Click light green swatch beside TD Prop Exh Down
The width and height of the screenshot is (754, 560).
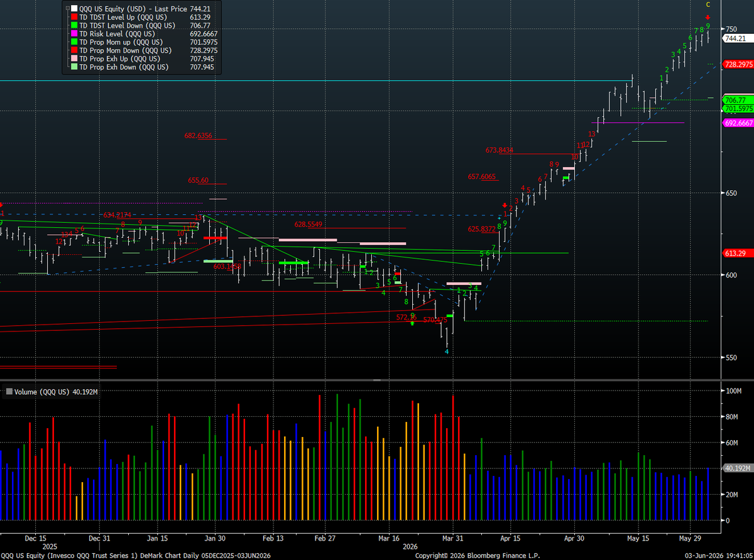tap(74, 67)
